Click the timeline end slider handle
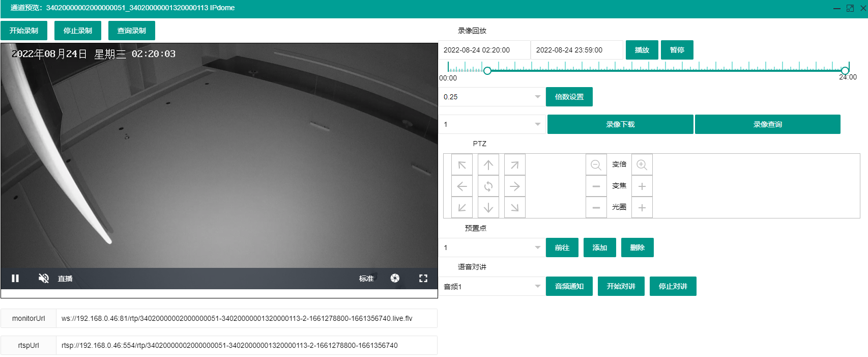The height and width of the screenshot is (357, 868). tap(845, 71)
